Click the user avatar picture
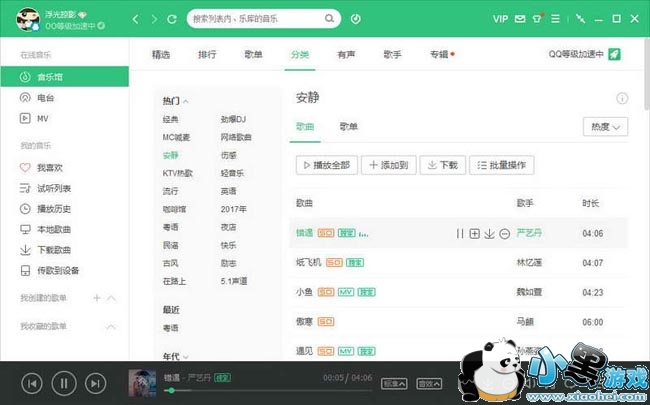650x405 pixels. (x=28, y=19)
